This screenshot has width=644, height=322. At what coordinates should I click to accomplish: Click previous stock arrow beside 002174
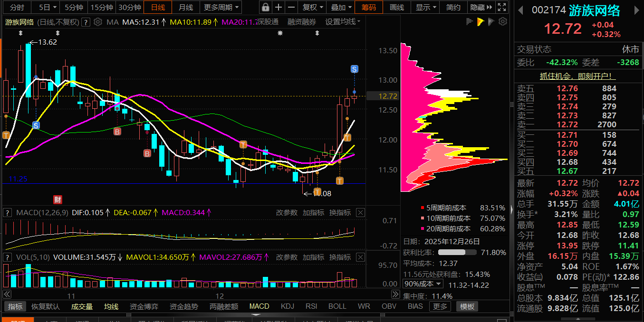point(521,9)
